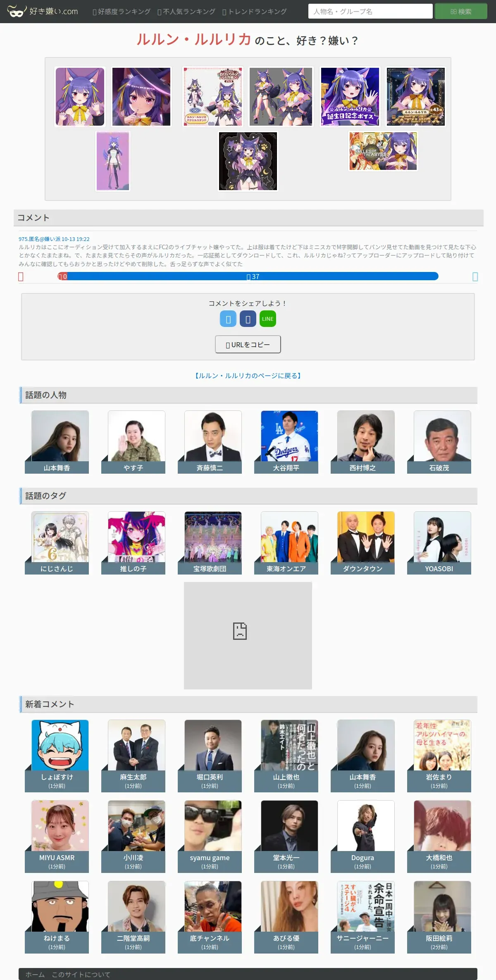This screenshot has width=496, height=980.
Task: Open the 東海オンエア tag card
Action: (286, 543)
